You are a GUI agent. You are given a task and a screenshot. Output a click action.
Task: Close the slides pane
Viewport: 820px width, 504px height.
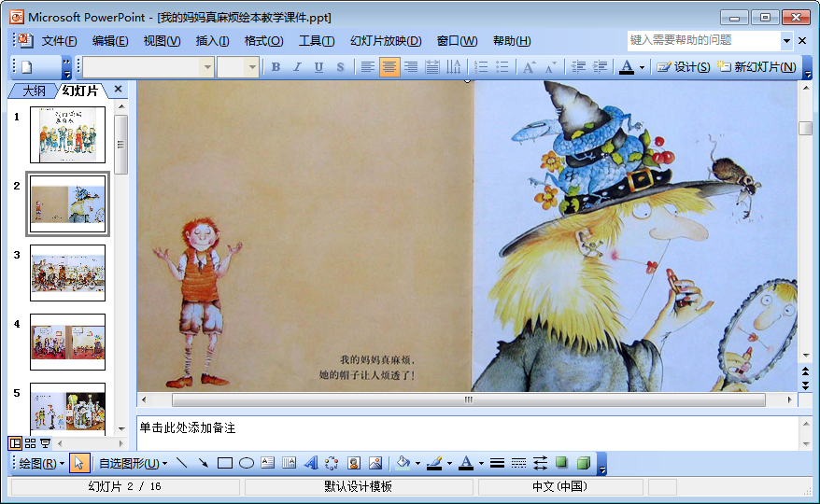[x=119, y=89]
